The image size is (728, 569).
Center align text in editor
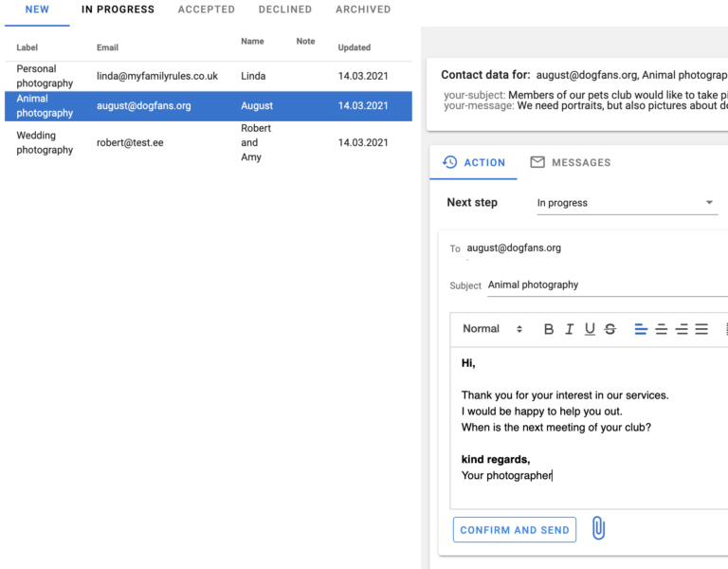[661, 329]
